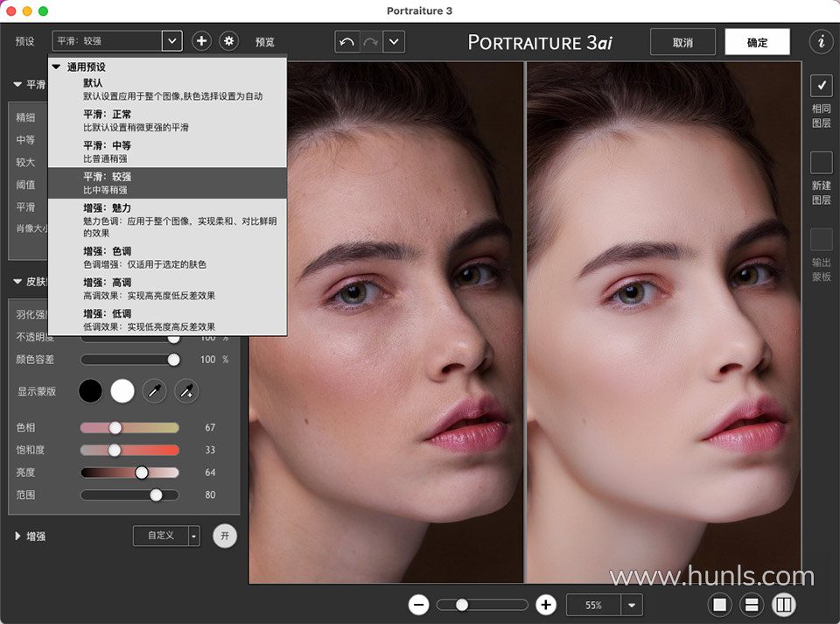Select the eyedropper with plus tool
The height and width of the screenshot is (624, 840).
186,391
